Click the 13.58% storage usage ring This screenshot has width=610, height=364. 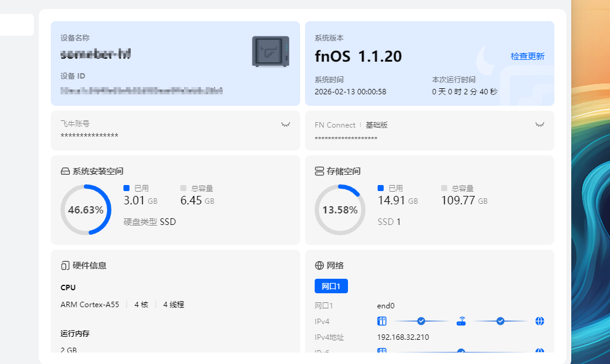pyautogui.click(x=340, y=210)
